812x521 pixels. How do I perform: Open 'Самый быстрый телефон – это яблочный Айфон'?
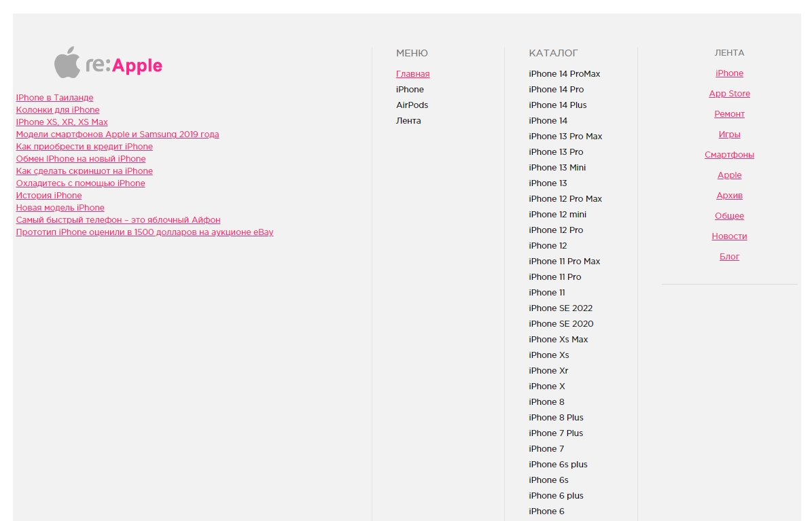point(118,220)
